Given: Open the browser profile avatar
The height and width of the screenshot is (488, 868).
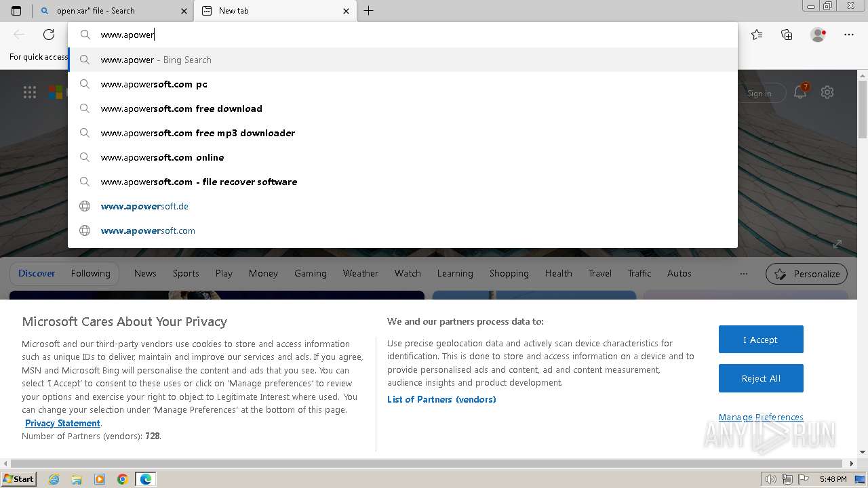Looking at the screenshot, I should click(x=818, y=35).
